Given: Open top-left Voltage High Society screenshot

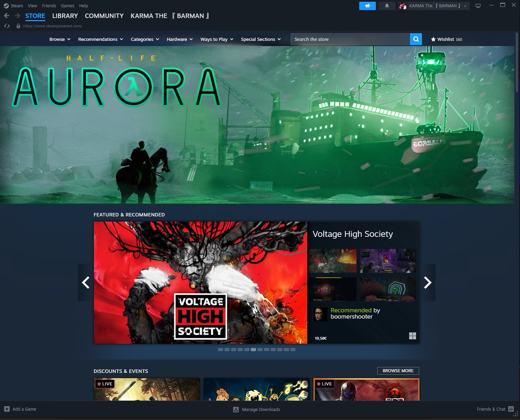Looking at the screenshot, I should (332, 261).
